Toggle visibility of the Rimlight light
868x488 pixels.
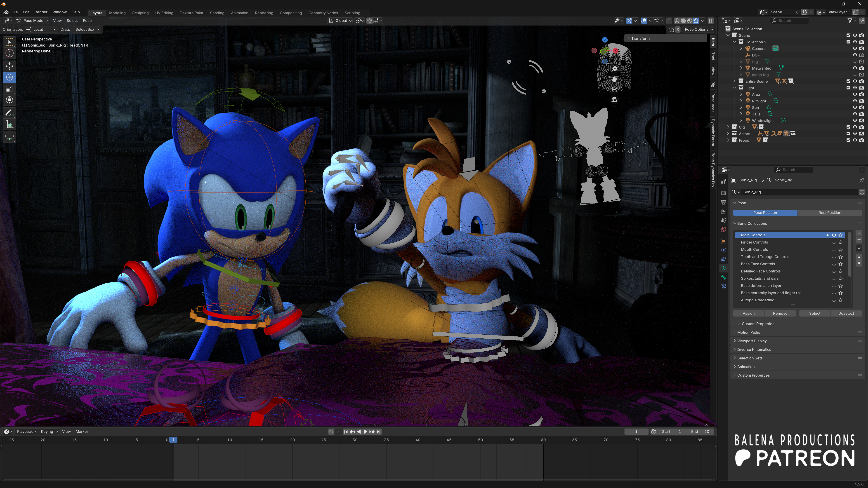point(855,101)
